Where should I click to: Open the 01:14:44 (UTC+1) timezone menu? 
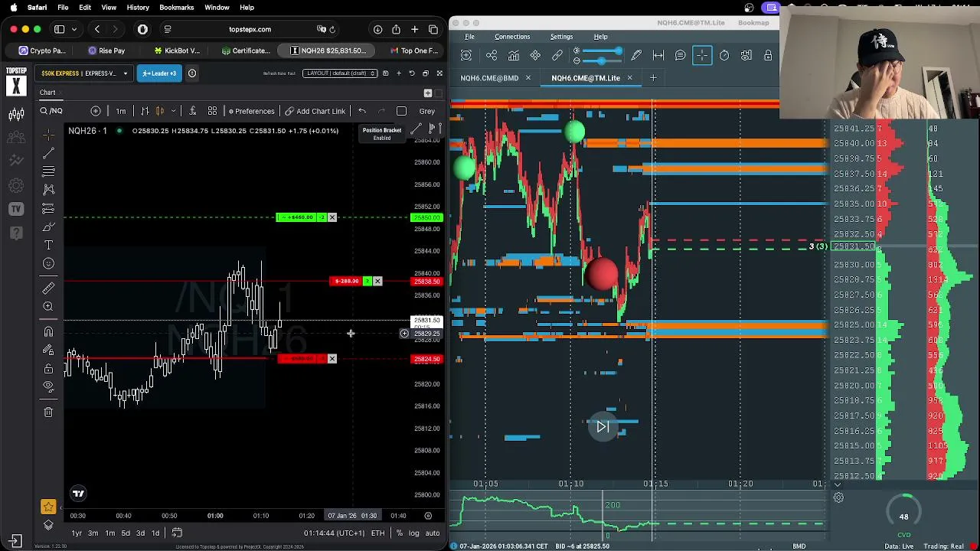click(x=334, y=533)
